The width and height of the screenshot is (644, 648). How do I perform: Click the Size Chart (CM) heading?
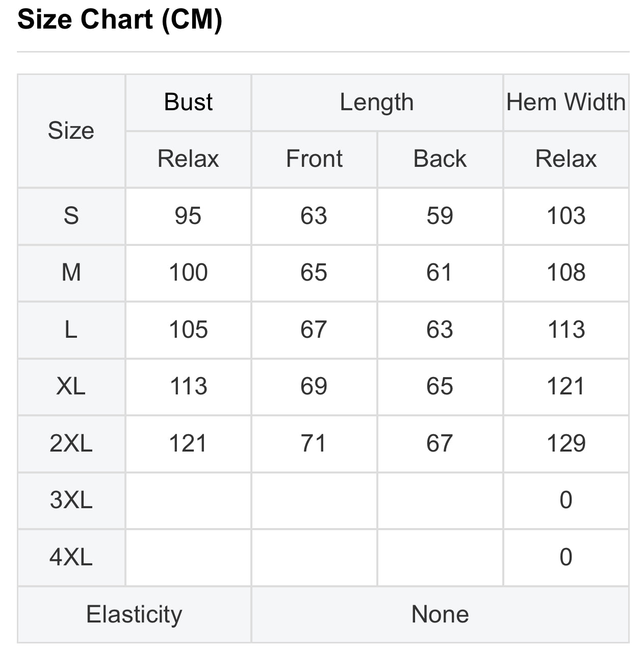coord(120,19)
